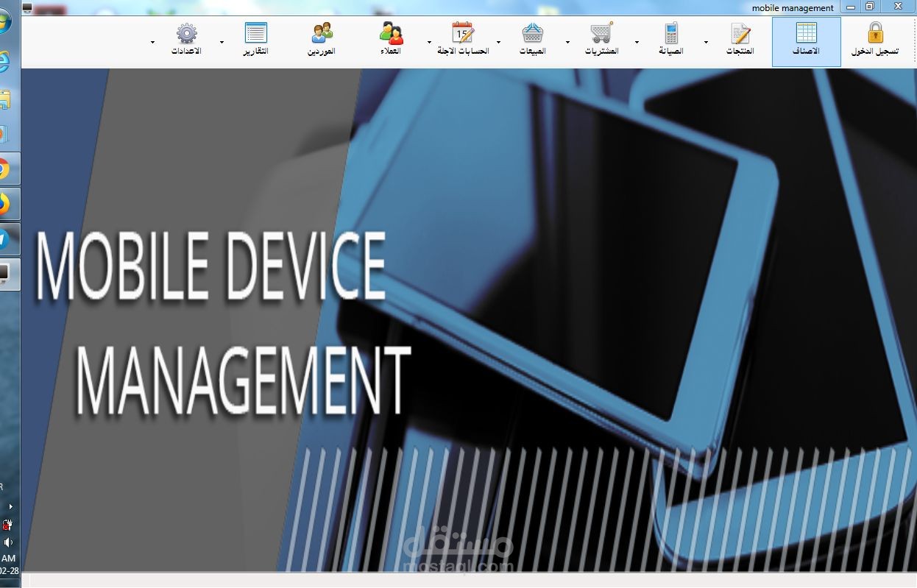Open التقارير reports icon

255,33
